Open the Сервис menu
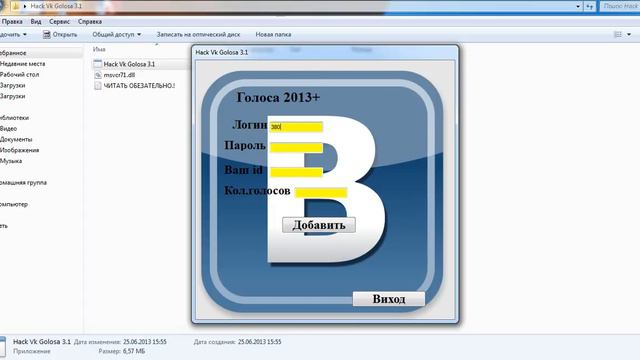 (59, 22)
